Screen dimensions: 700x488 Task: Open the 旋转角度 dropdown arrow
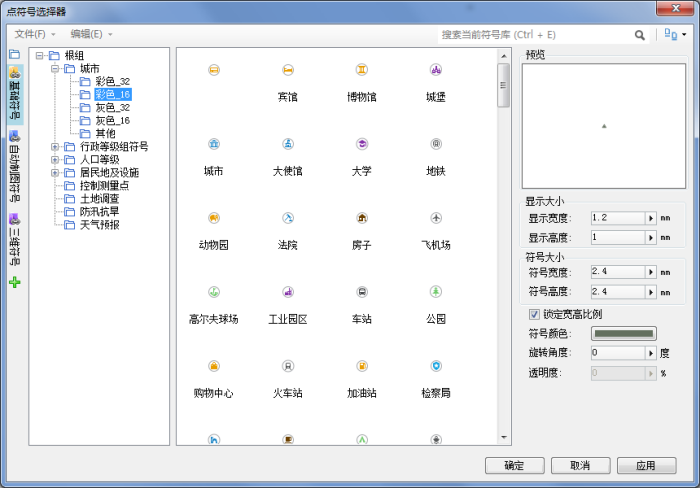click(650, 353)
